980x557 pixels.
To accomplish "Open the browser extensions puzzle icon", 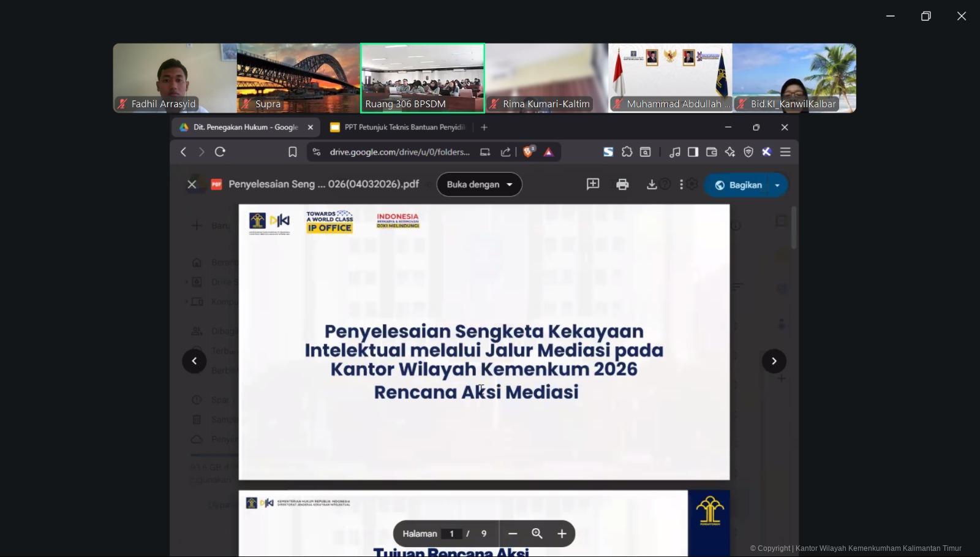I will [x=628, y=152].
